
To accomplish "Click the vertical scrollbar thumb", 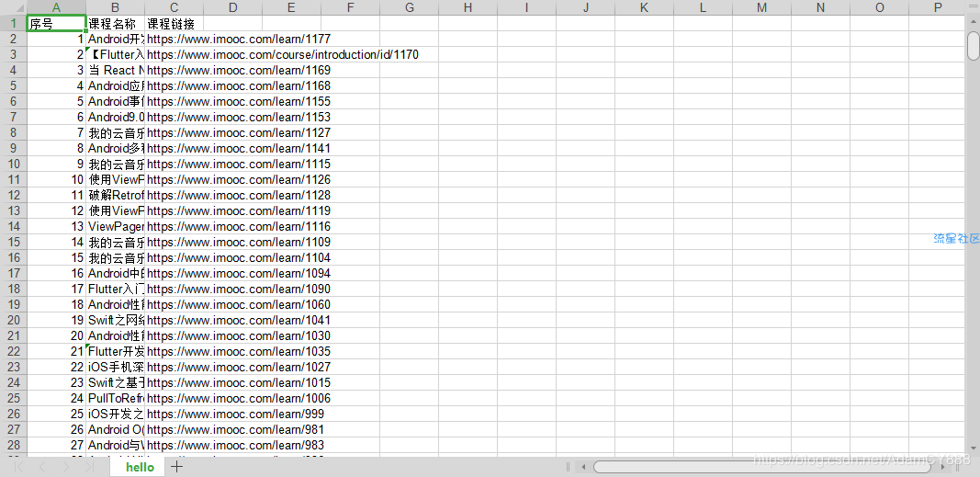I will coord(973,46).
